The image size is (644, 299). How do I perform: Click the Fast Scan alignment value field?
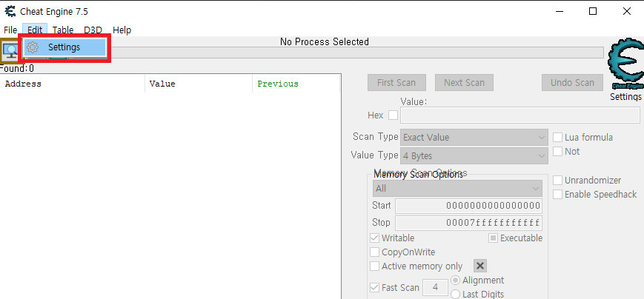pos(435,287)
